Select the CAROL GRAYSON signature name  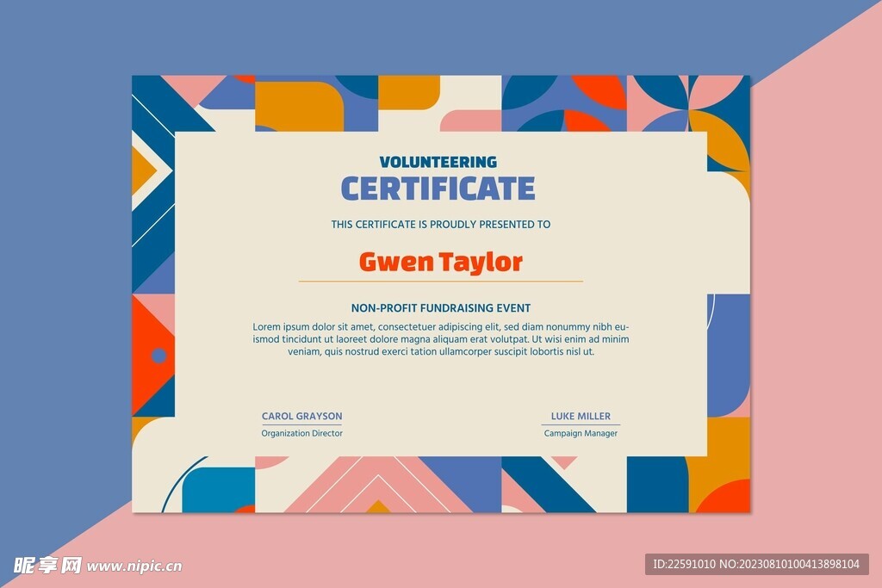[x=301, y=417]
